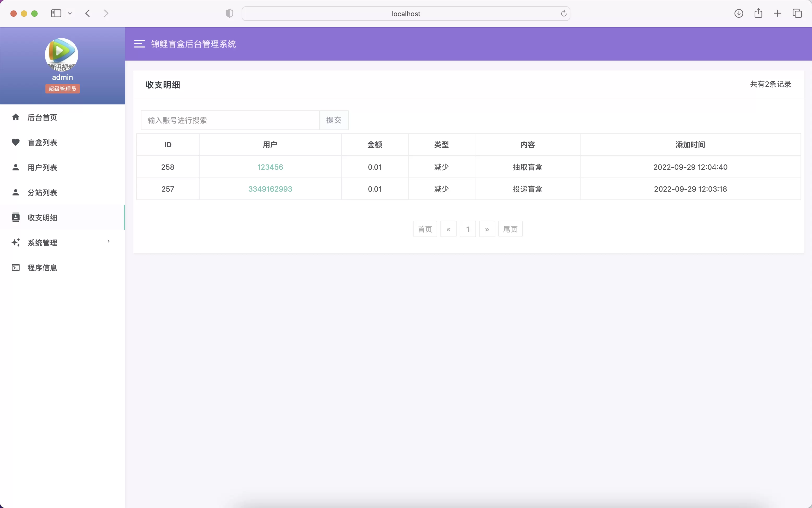Click the ID column header
The image size is (812, 508).
(x=168, y=144)
